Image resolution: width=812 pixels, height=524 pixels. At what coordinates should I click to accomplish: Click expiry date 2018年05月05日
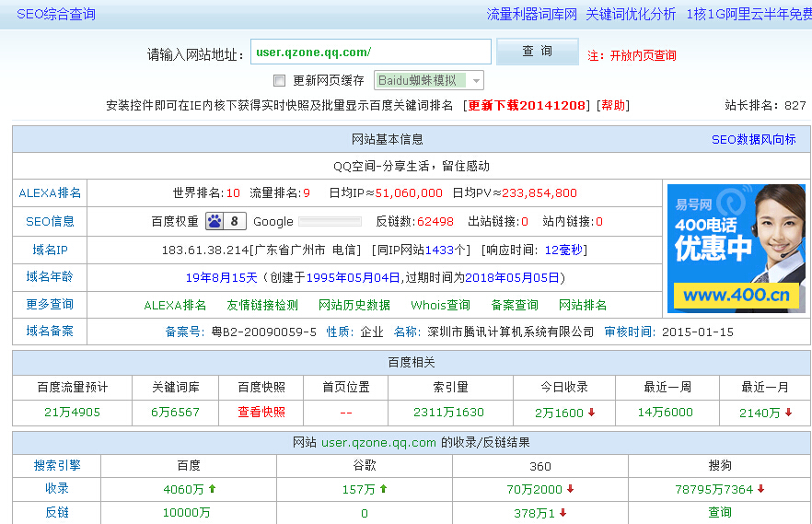(512, 278)
